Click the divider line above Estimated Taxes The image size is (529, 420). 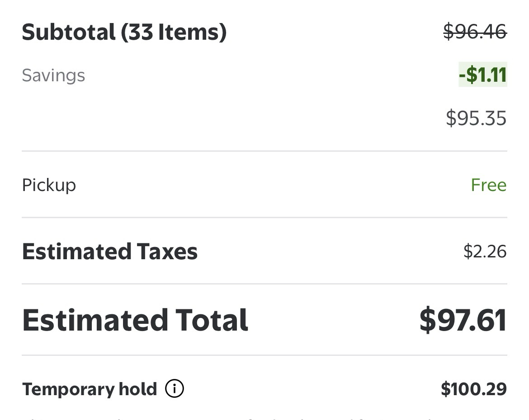pos(264,217)
